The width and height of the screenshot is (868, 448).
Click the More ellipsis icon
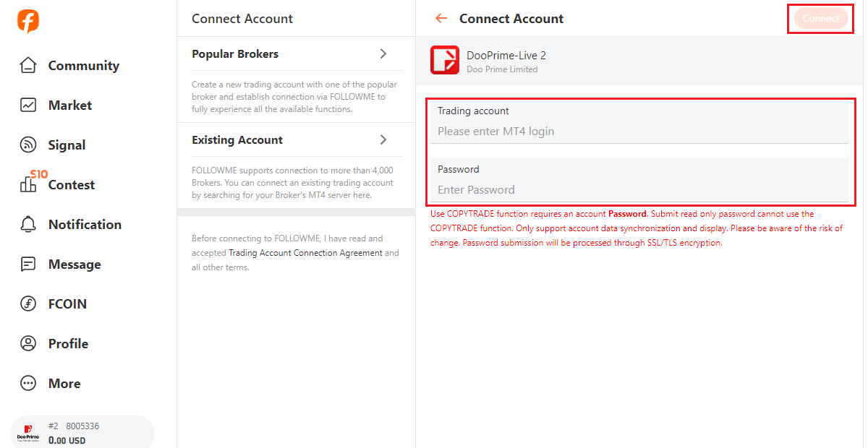(x=28, y=384)
